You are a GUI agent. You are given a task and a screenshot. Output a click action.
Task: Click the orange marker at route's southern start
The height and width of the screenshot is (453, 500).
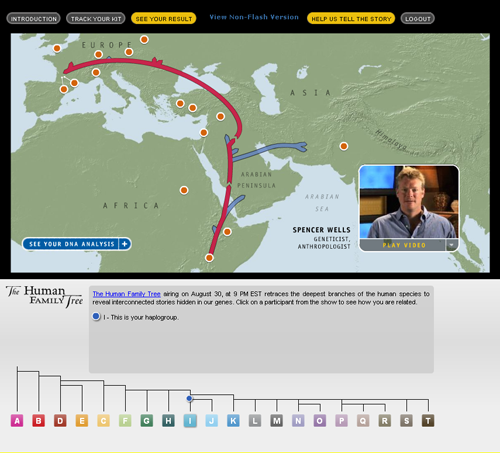tap(209, 258)
